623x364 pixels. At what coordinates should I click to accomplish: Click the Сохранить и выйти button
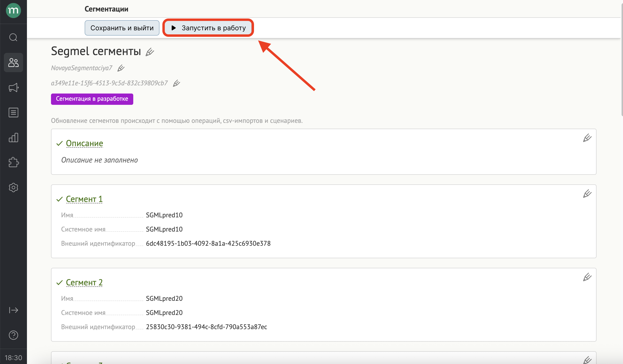click(x=122, y=28)
